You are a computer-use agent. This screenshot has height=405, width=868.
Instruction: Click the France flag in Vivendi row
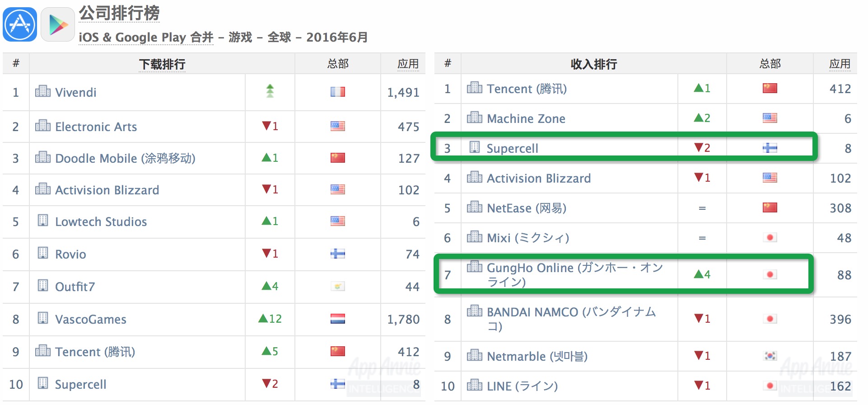point(337,92)
